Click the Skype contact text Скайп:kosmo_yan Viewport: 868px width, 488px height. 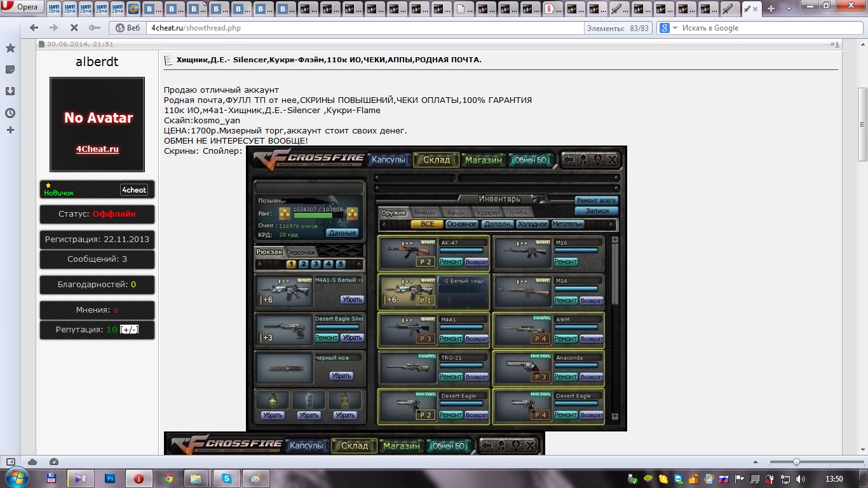[x=202, y=120]
